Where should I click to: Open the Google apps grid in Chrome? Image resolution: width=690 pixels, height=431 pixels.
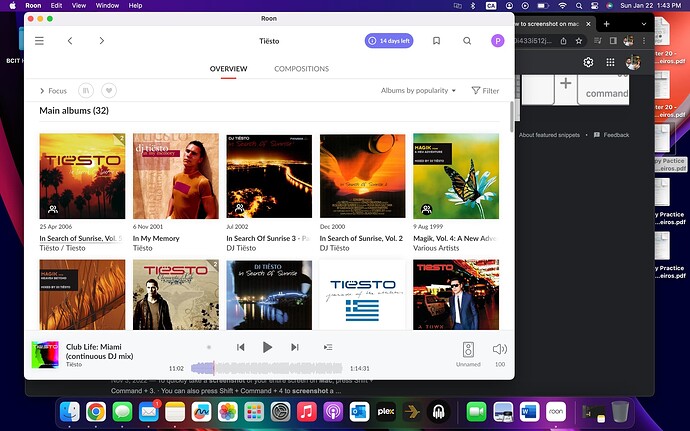coord(610,63)
